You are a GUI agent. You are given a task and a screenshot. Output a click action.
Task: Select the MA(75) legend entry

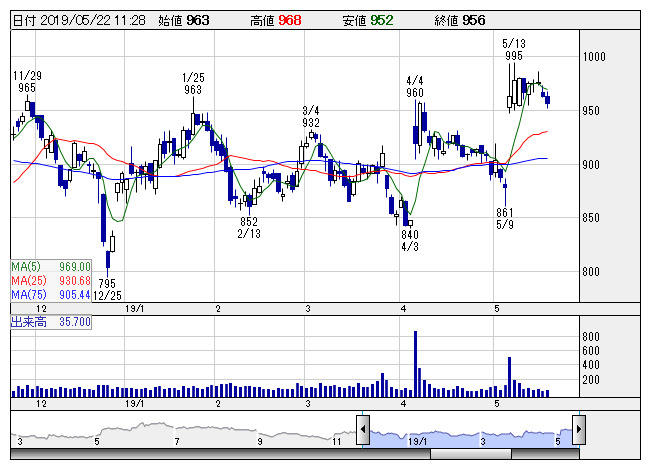(51, 295)
